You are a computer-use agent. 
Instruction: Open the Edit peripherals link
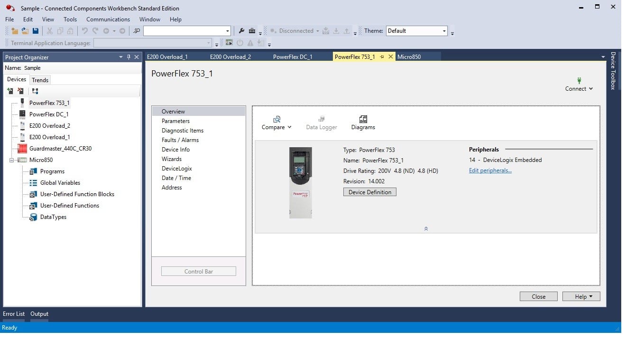point(489,170)
